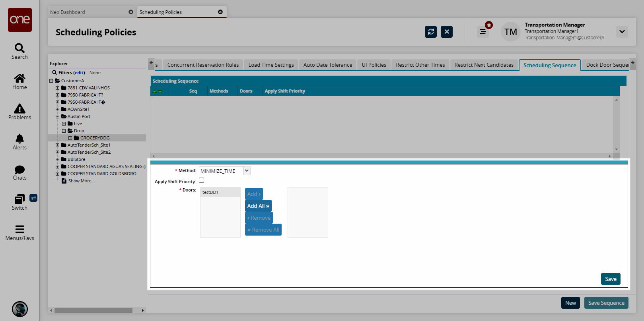Click the swap badge on Switch
The width and height of the screenshot is (644, 321).
coord(33,198)
